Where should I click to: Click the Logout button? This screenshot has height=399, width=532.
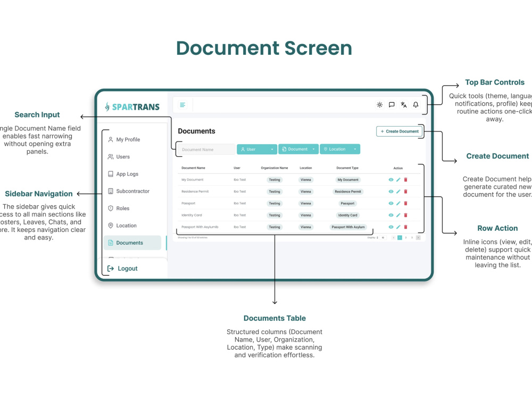coord(122,268)
